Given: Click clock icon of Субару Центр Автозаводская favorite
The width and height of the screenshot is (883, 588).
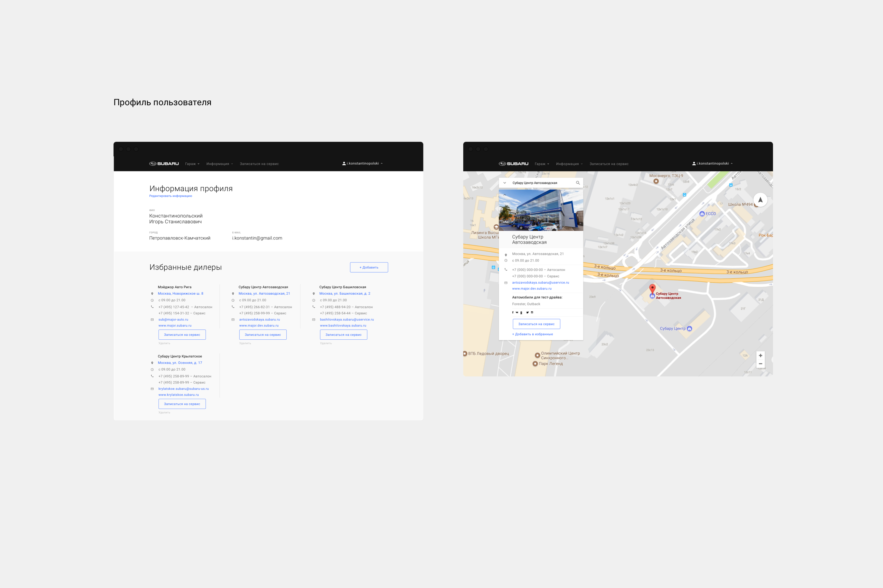Looking at the screenshot, I should click(x=233, y=300).
